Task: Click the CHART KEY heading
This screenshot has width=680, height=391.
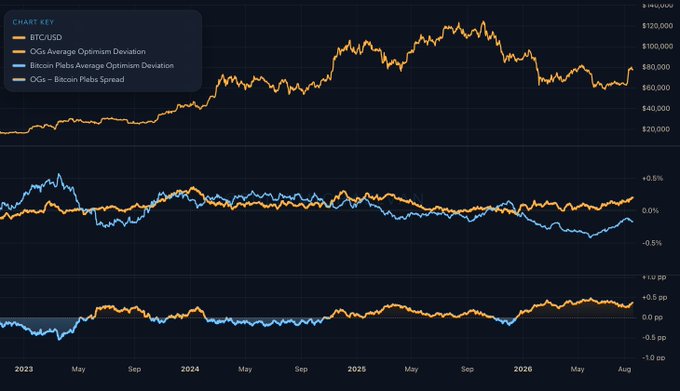Action: coord(33,22)
